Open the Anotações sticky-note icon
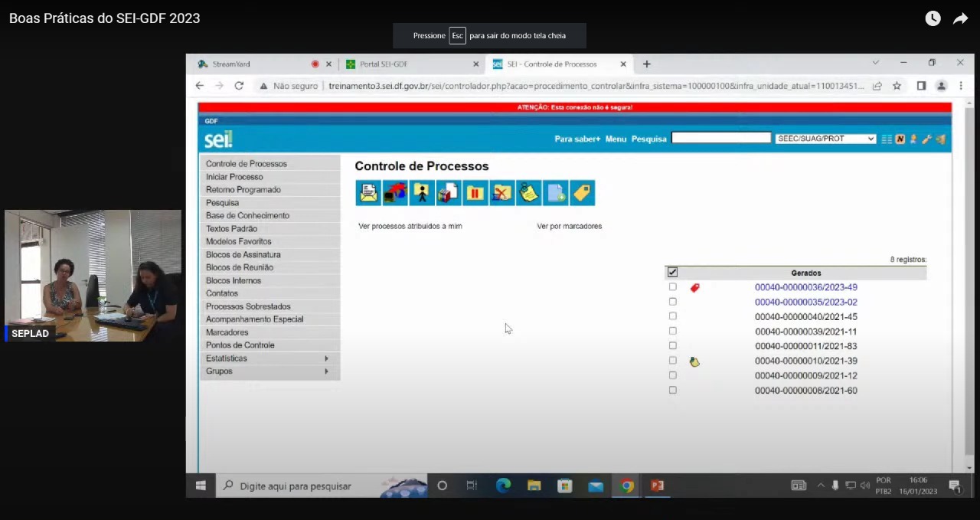980x520 pixels. [528, 193]
